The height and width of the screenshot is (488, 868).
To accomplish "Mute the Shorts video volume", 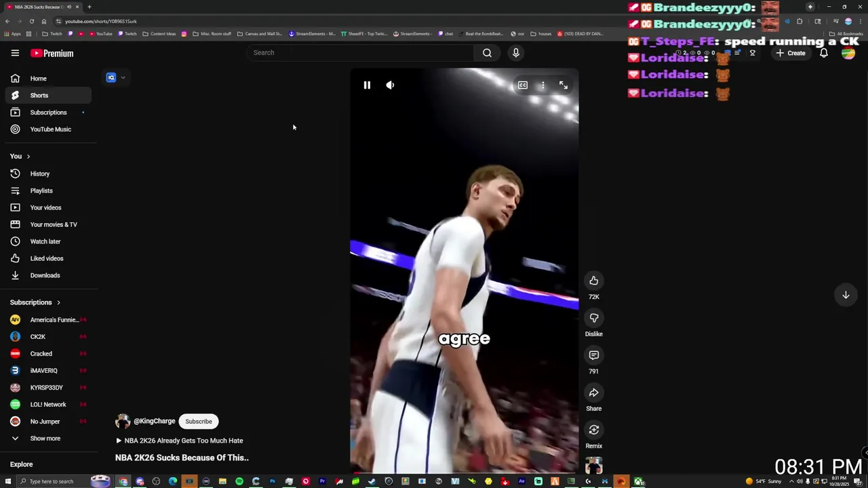I will (x=390, y=85).
